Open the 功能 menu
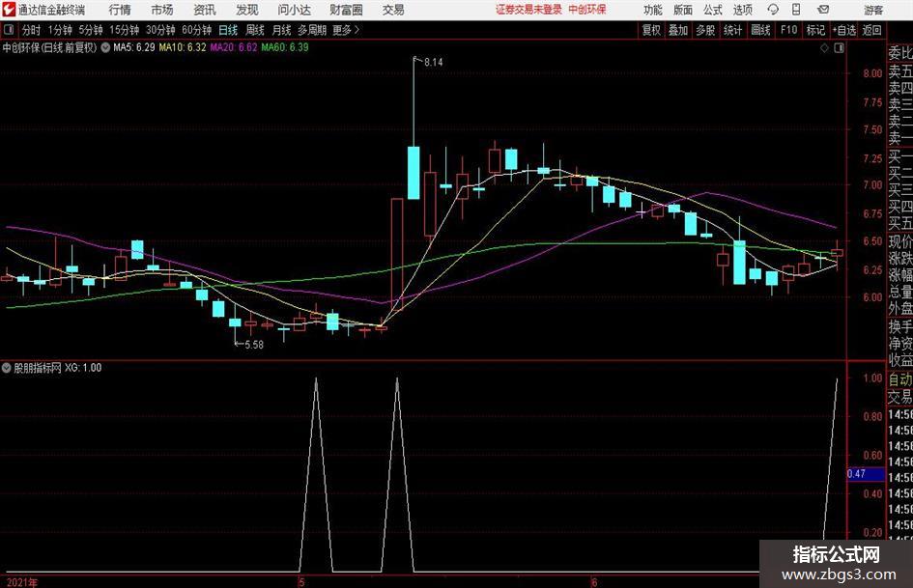Viewport: 913px width, 588px height. click(653, 10)
